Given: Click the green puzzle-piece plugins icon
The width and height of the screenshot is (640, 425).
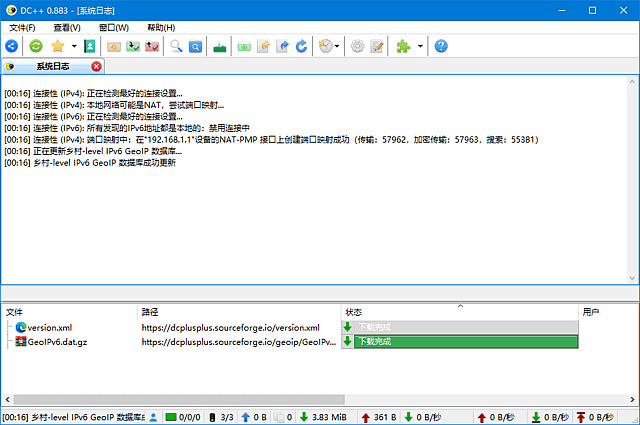Looking at the screenshot, I should (403, 46).
